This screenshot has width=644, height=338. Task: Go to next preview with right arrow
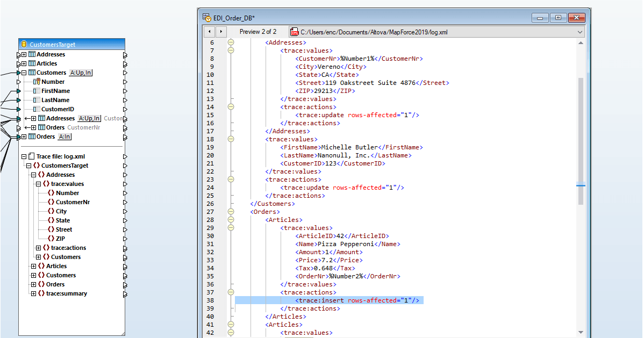[x=220, y=32]
